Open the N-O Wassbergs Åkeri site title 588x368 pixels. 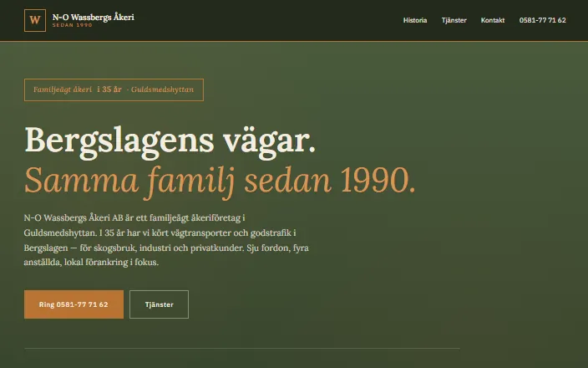pos(93,17)
